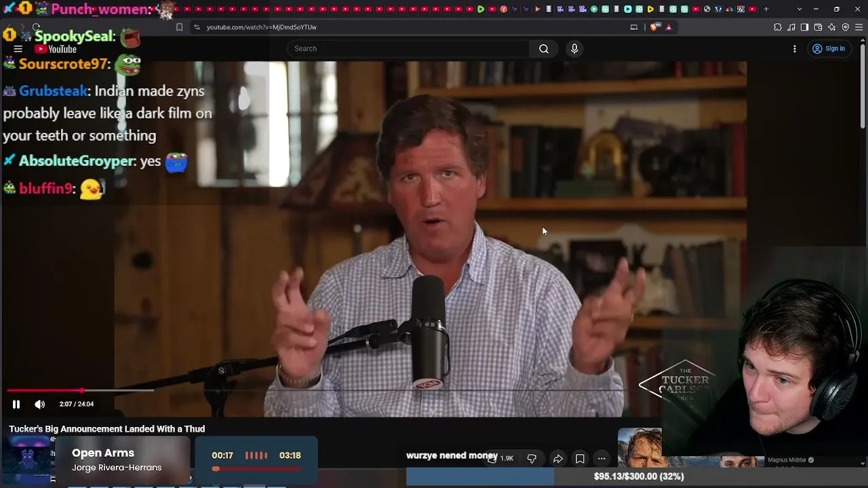Switch to the globe favicon browser tab
The width and height of the screenshot is (868, 488).
[707, 9]
